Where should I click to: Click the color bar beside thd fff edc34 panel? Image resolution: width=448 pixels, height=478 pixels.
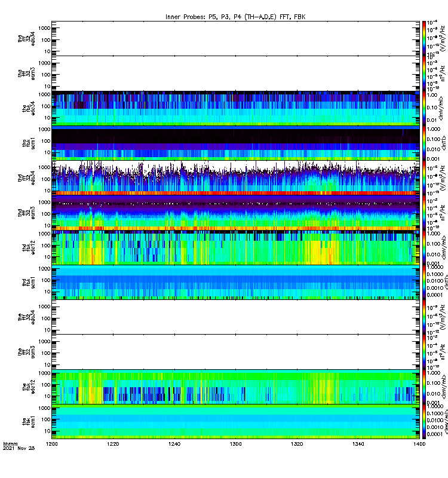424,177
